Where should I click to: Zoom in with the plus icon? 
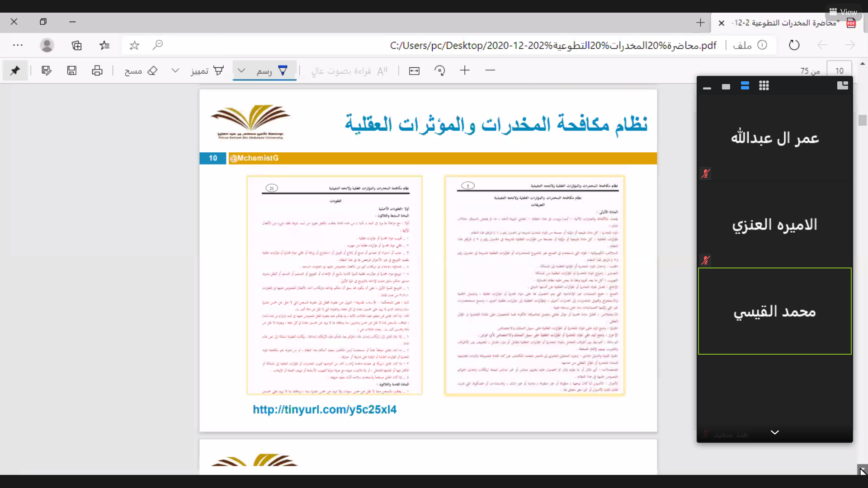[465, 70]
